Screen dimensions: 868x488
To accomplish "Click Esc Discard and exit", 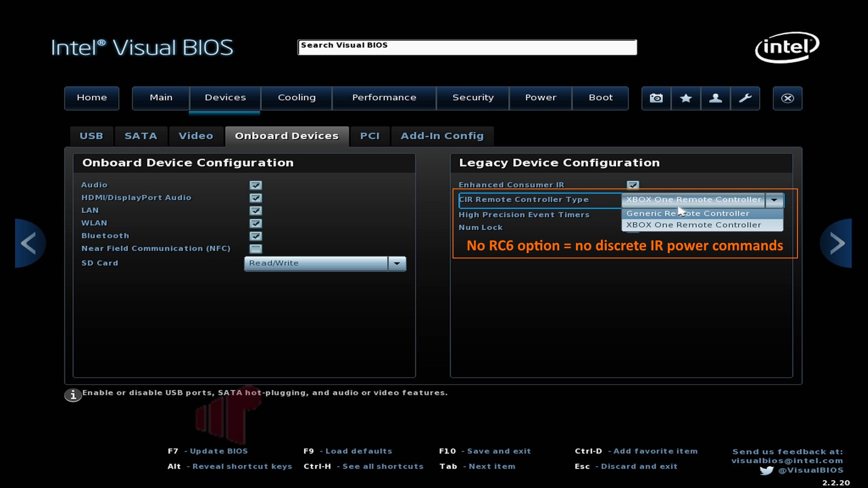I will click(626, 466).
